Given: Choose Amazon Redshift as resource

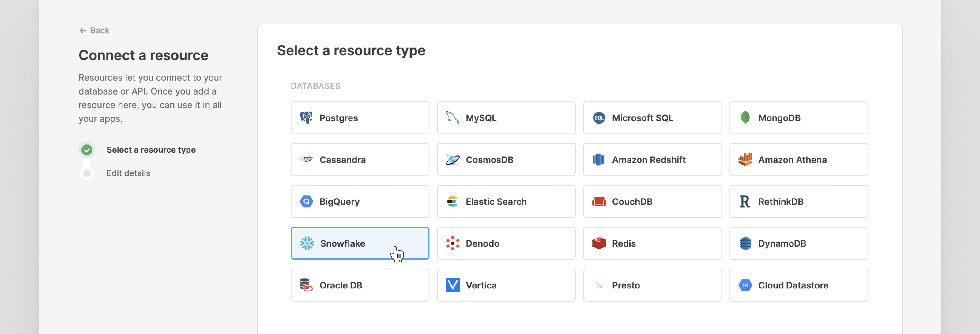Looking at the screenshot, I should (x=652, y=160).
